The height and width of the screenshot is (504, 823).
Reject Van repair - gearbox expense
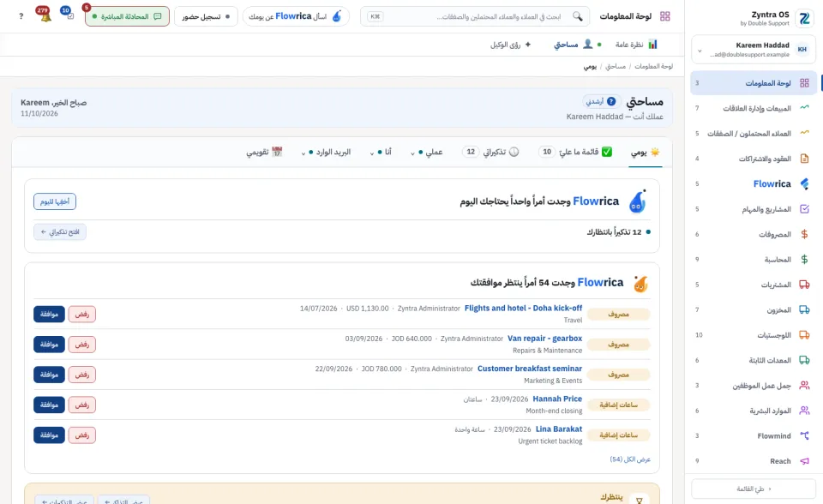pos(82,345)
